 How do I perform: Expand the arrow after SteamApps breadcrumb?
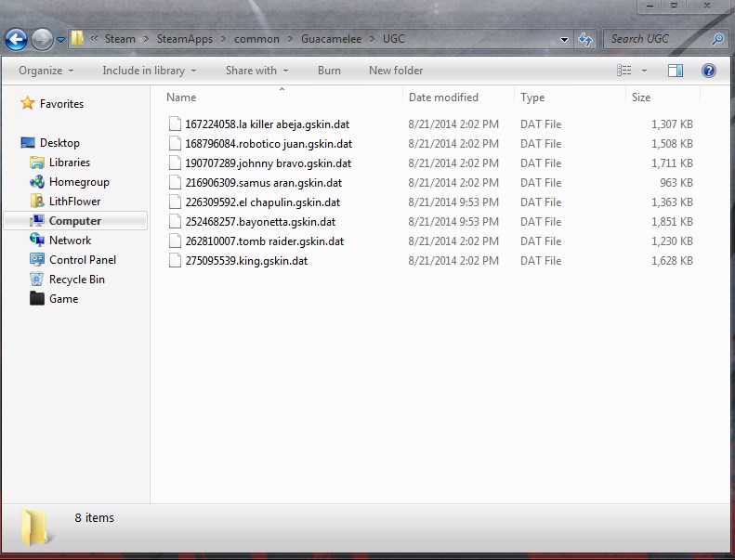[x=224, y=39]
